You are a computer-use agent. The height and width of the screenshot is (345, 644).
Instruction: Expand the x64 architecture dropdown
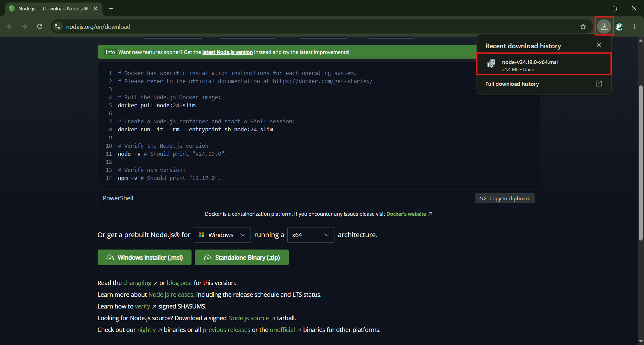311,235
